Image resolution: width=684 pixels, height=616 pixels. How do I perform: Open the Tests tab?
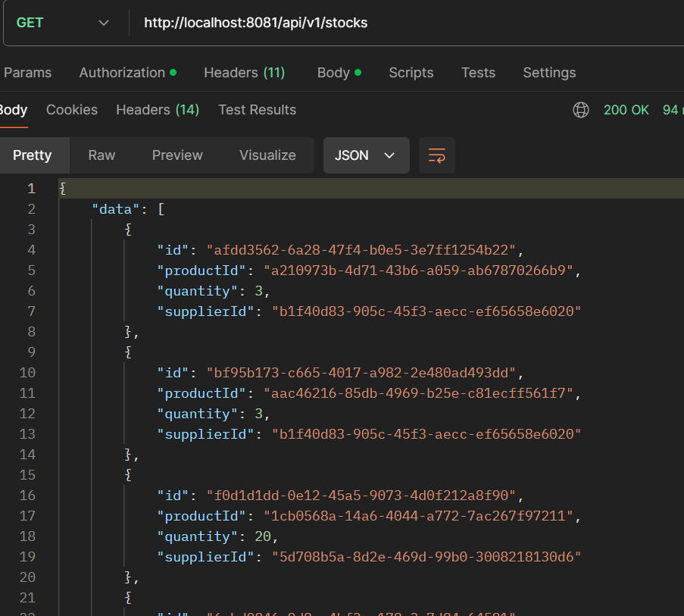(478, 73)
